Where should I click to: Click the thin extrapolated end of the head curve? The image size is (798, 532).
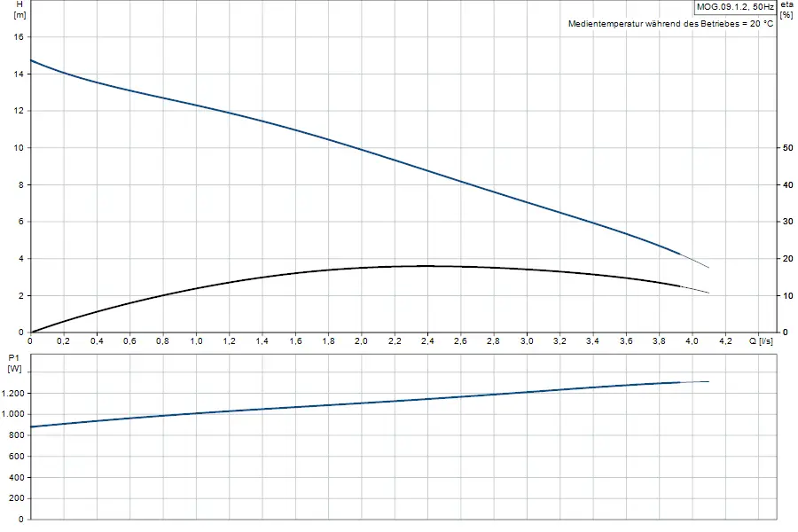click(x=695, y=261)
